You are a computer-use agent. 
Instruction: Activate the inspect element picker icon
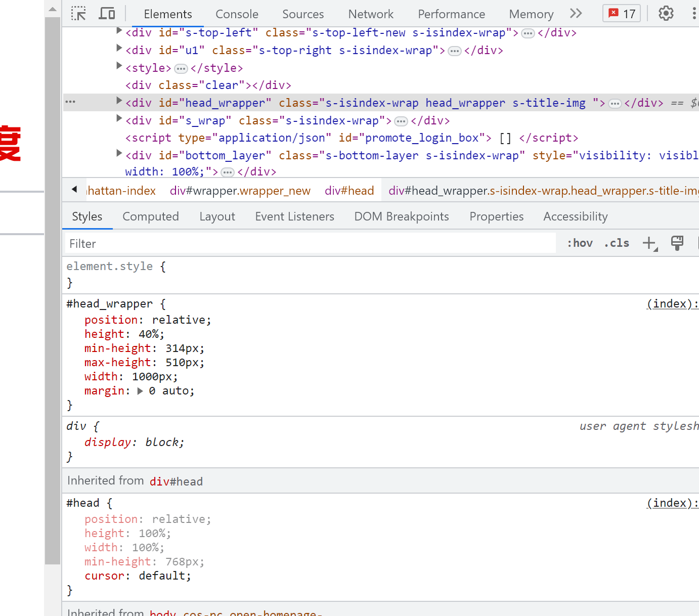(78, 14)
